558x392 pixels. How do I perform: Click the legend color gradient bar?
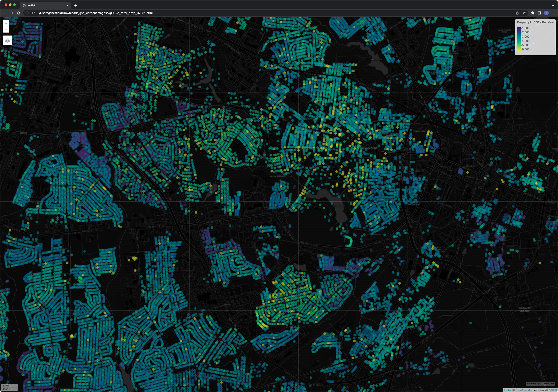pos(519,39)
